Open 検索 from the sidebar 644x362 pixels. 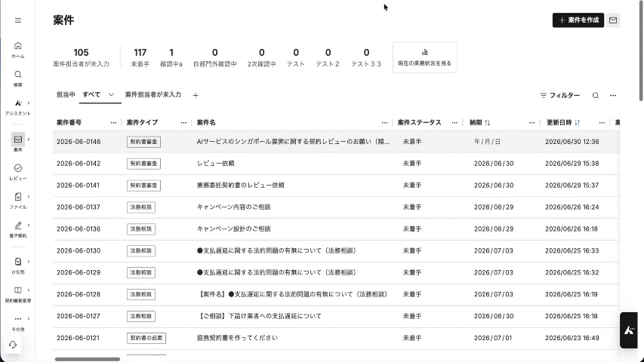[17, 78]
